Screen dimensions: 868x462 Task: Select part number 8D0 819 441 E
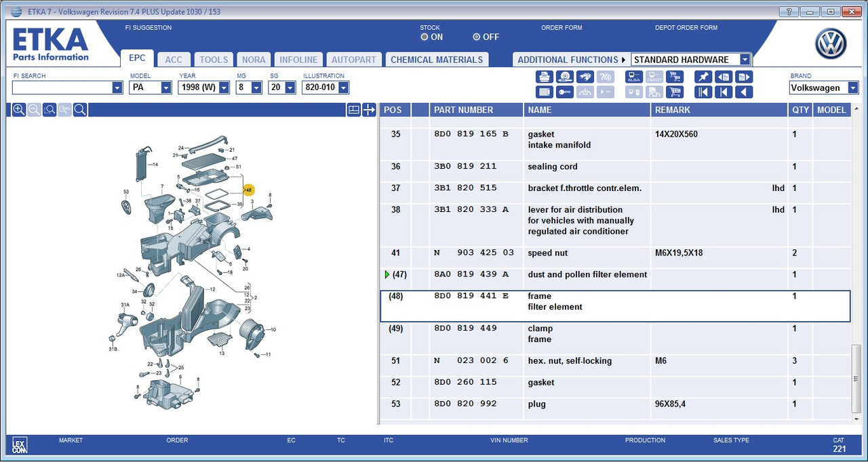click(x=471, y=296)
